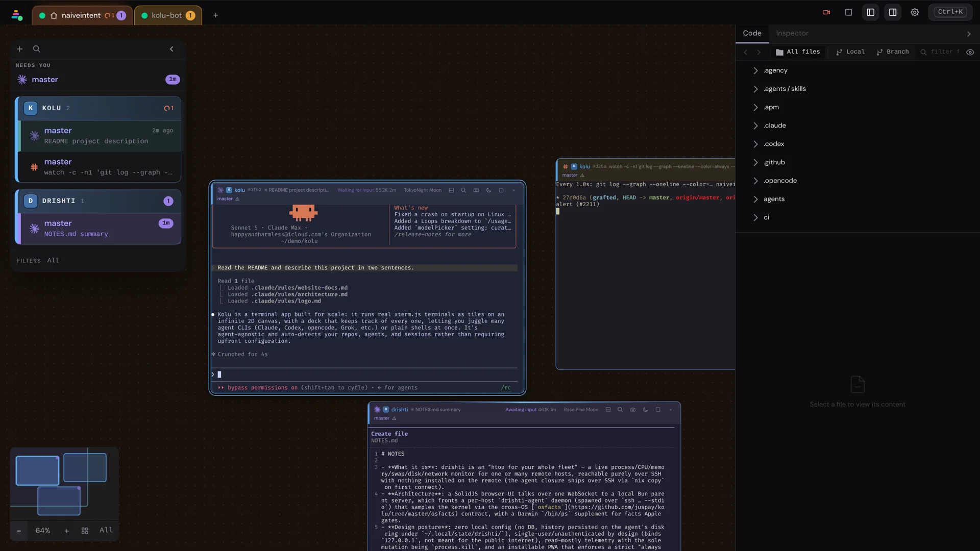Screen dimensions: 980x551
Task: Go forward in file browser history
Action: coord(759,52)
